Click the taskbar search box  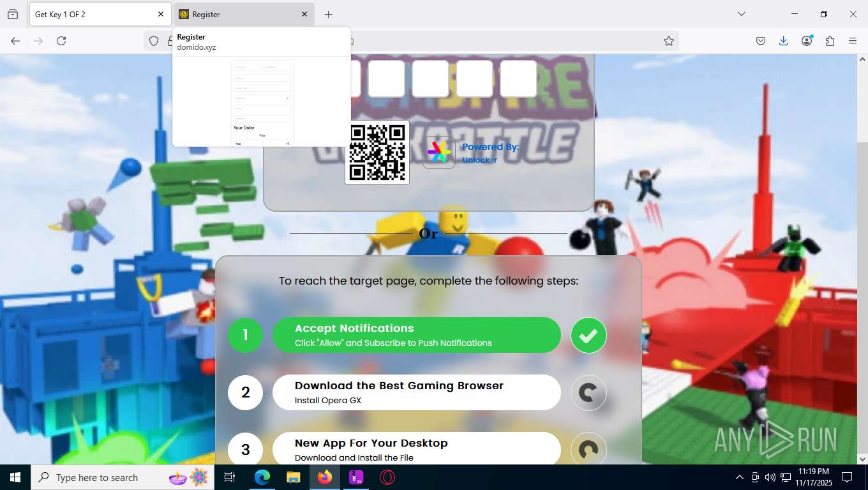pyautogui.click(x=123, y=477)
